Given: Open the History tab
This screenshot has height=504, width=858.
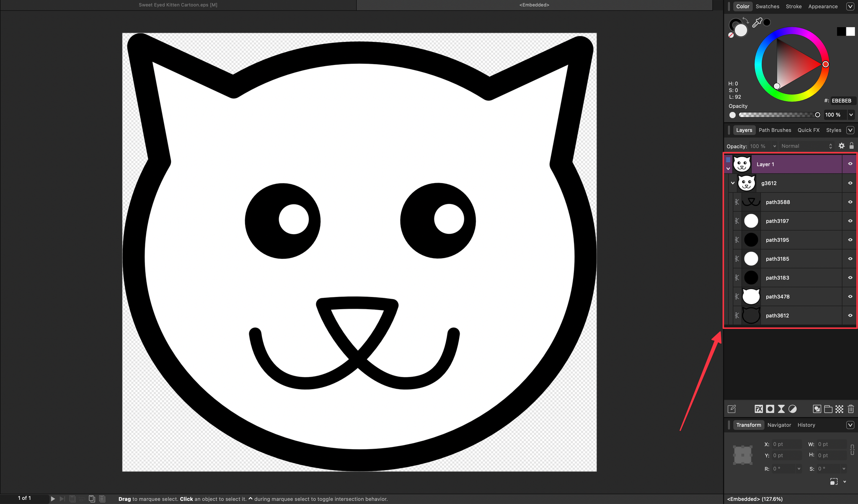Looking at the screenshot, I should 806,425.
